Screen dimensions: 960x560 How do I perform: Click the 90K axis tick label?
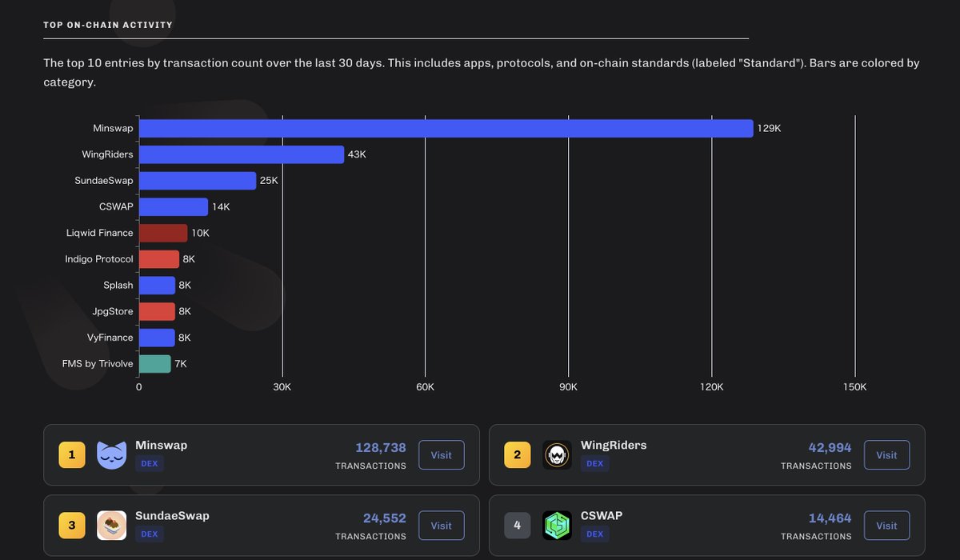[x=568, y=387]
